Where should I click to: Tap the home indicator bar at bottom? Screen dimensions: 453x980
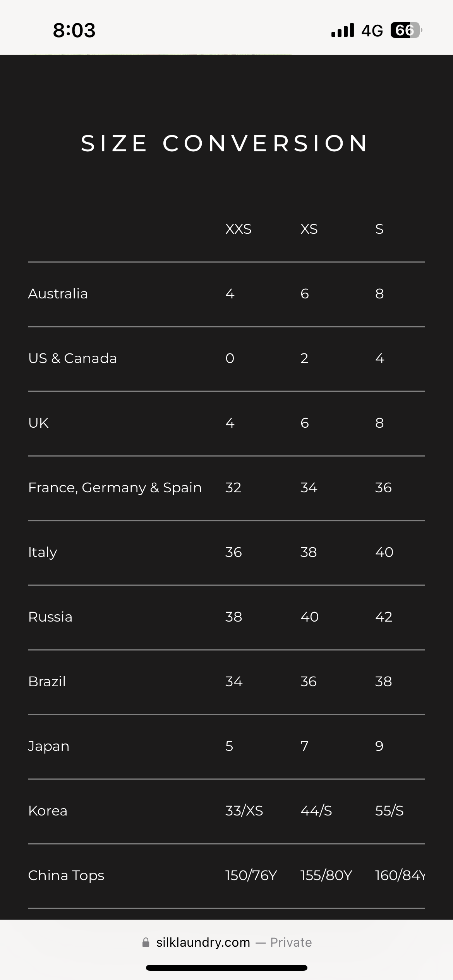(226, 968)
